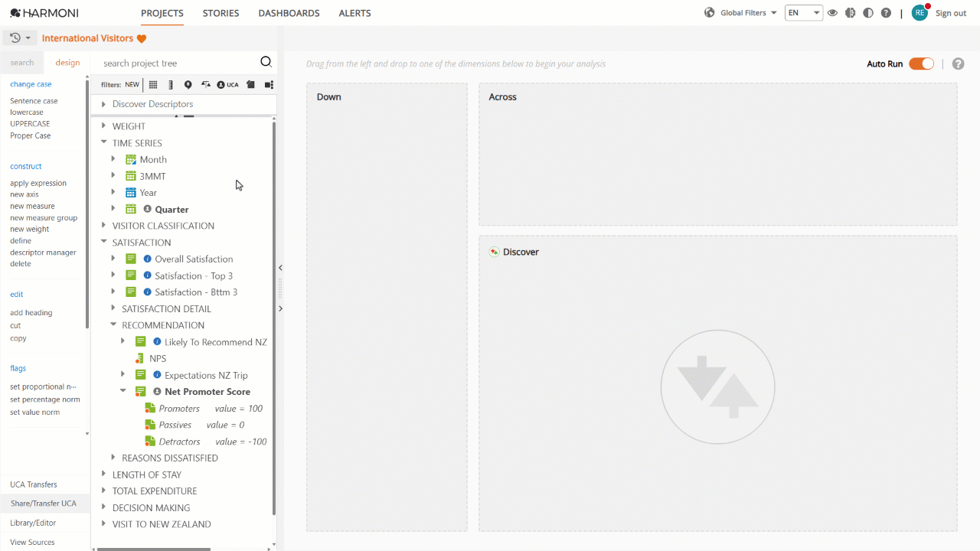The width and height of the screenshot is (980, 551).
Task: Open Library/Editor
Action: click(x=34, y=523)
